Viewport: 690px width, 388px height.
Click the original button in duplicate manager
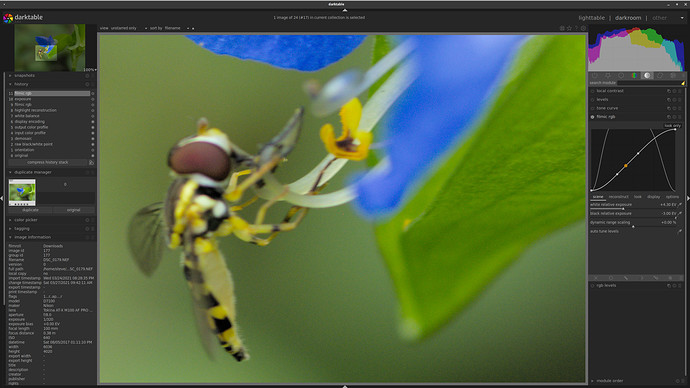coord(73,210)
